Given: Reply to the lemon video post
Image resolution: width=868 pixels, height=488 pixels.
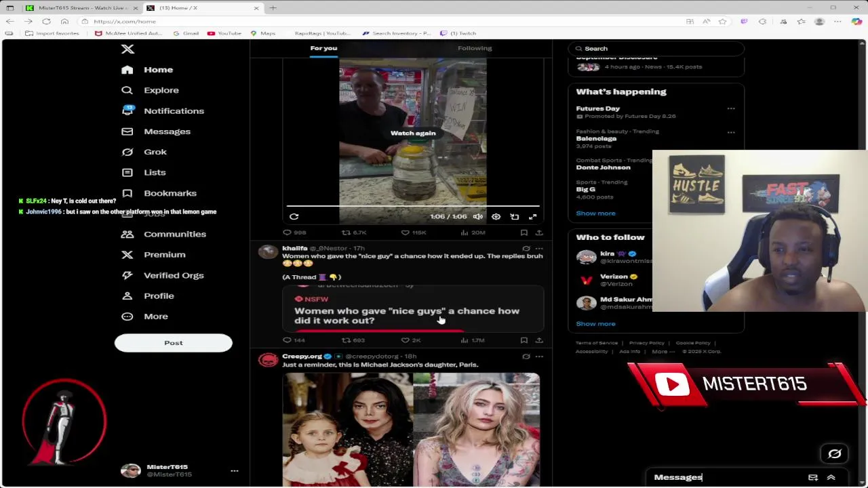Looking at the screenshot, I should coord(294,232).
